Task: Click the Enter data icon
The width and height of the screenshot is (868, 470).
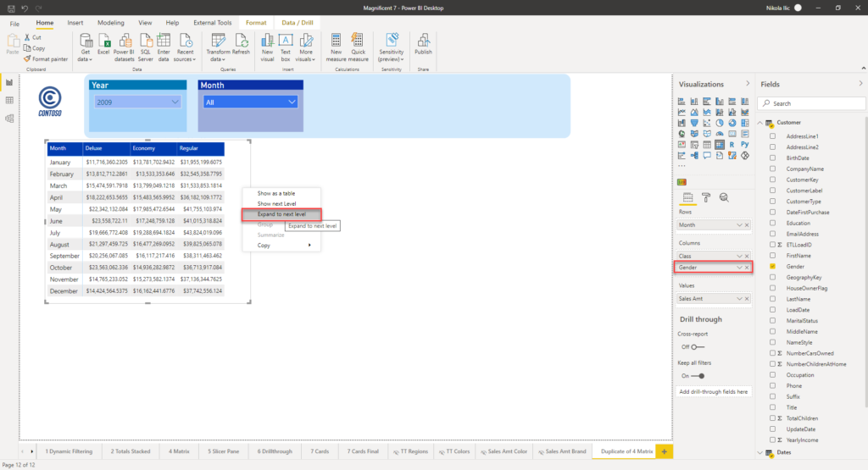Action: click(x=164, y=47)
